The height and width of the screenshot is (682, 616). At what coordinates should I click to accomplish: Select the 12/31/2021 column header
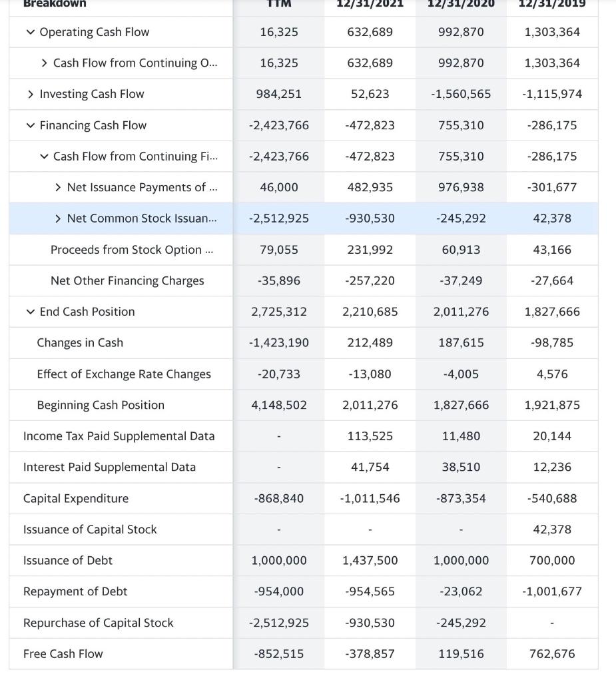tap(370, 5)
